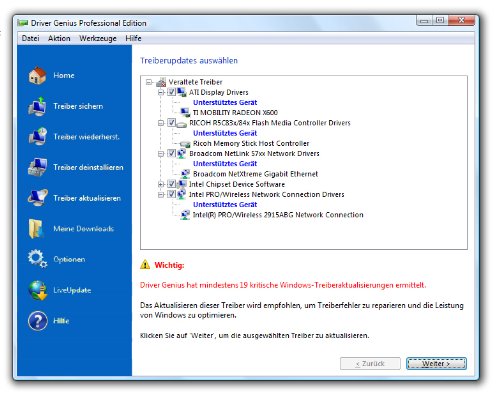Screen dimensions: 500x403
Task: Select Intel(R) PRO/Wireless 2915ABG Network Connection item
Action: pyautogui.click(x=278, y=215)
